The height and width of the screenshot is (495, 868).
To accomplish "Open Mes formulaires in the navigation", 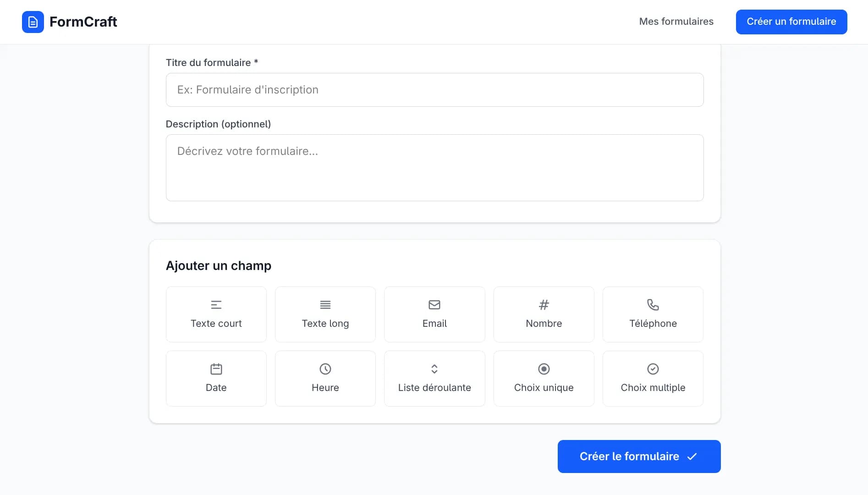I will point(676,22).
